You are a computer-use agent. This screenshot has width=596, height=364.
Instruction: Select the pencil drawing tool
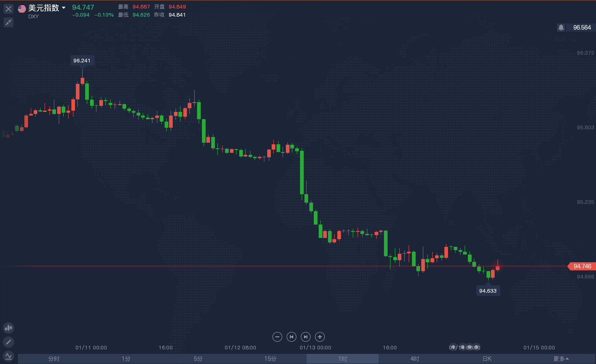tap(9, 342)
